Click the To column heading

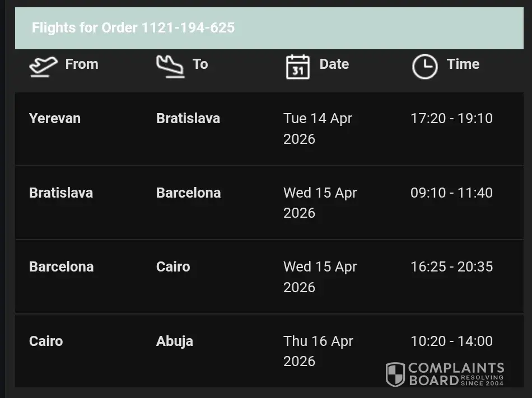pyautogui.click(x=200, y=64)
